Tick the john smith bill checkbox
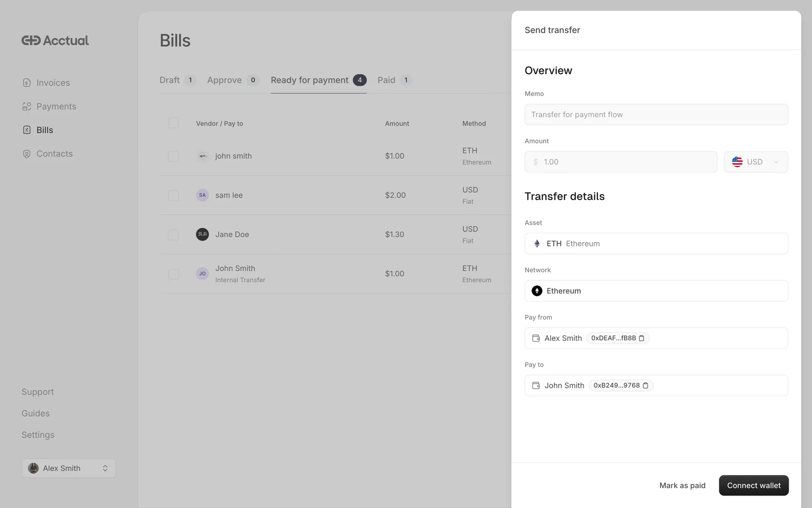 (x=173, y=156)
